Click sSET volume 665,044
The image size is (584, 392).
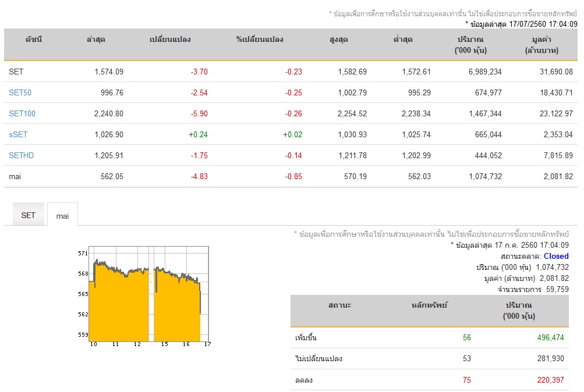(489, 134)
